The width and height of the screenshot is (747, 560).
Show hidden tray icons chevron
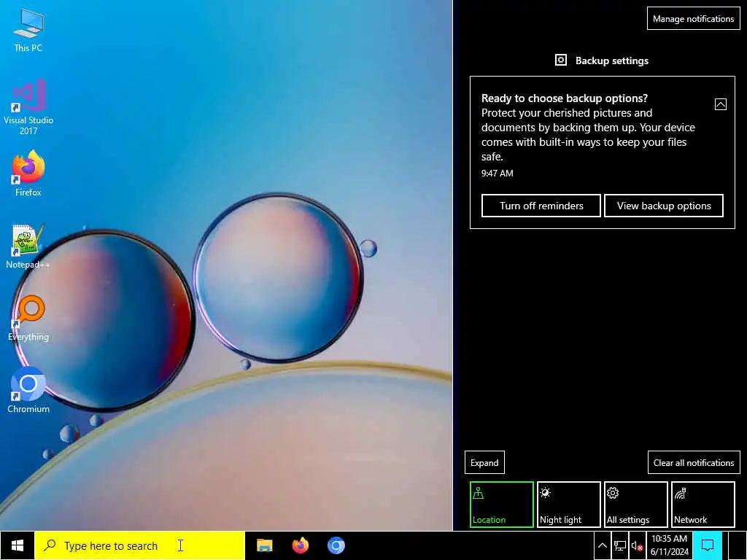coord(602,546)
